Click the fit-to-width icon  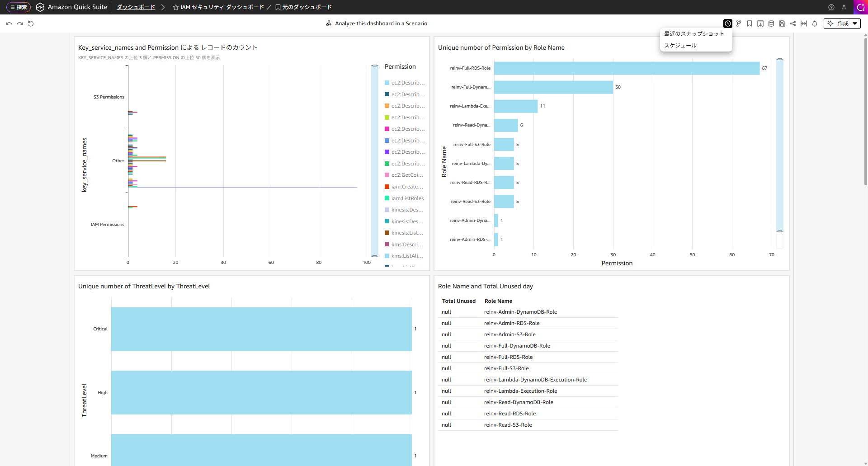click(x=804, y=24)
